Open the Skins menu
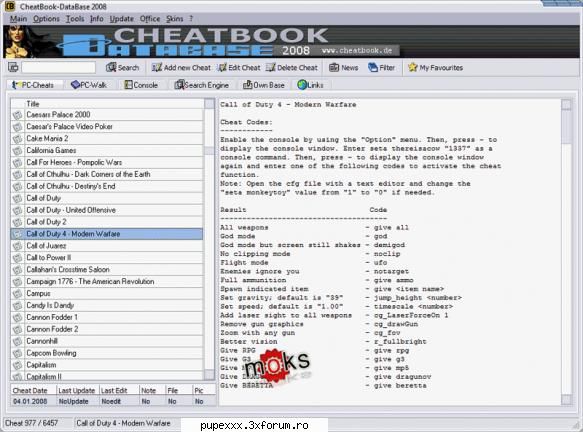Screen dimensions: 583x432 tap(174, 19)
